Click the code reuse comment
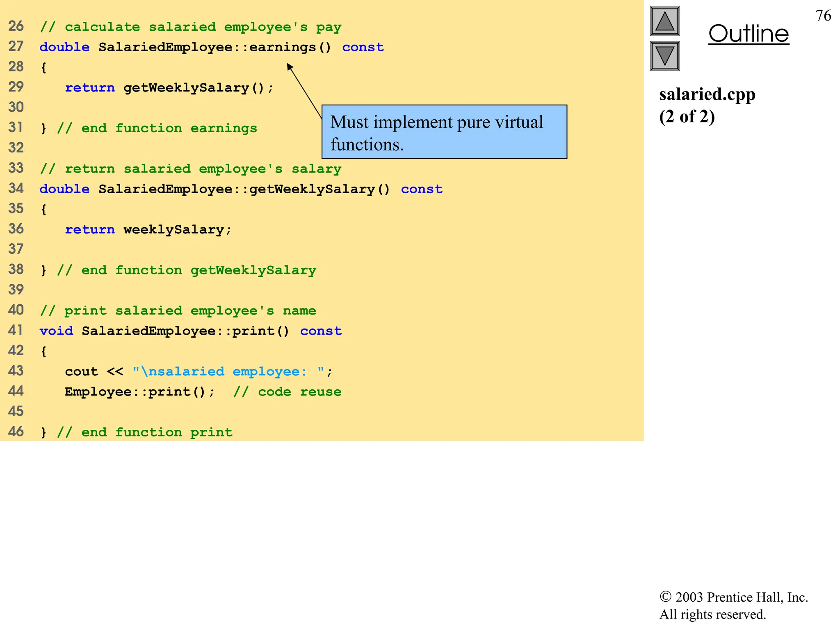840x630 pixels. [287, 392]
